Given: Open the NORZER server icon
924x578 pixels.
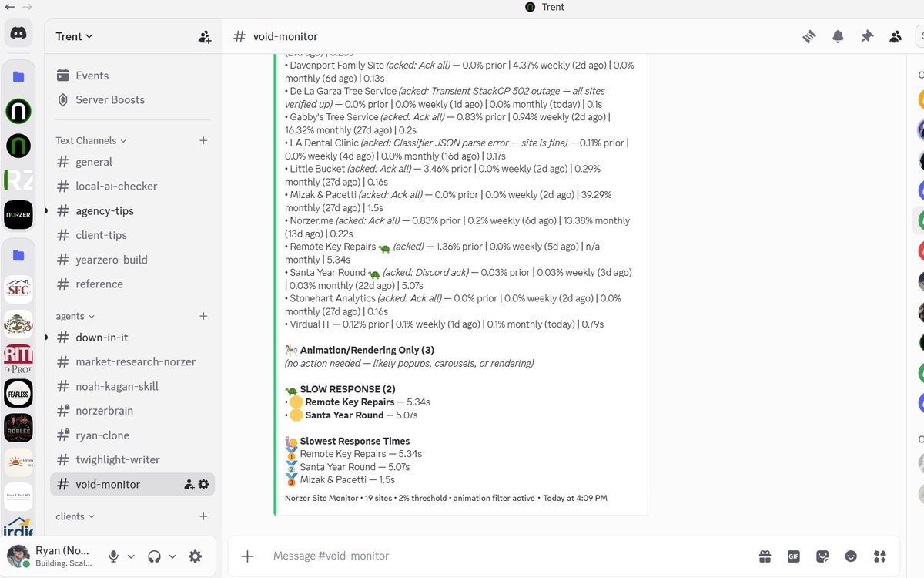Looking at the screenshot, I should (x=18, y=215).
